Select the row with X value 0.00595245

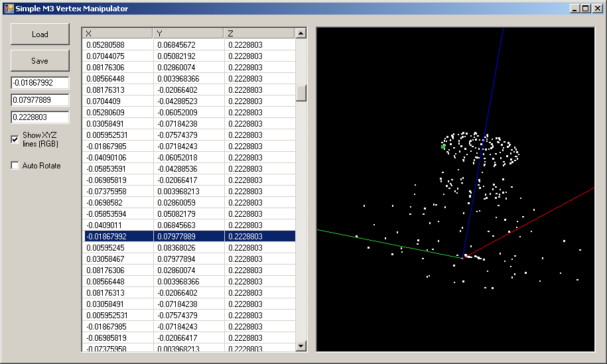coord(189,247)
